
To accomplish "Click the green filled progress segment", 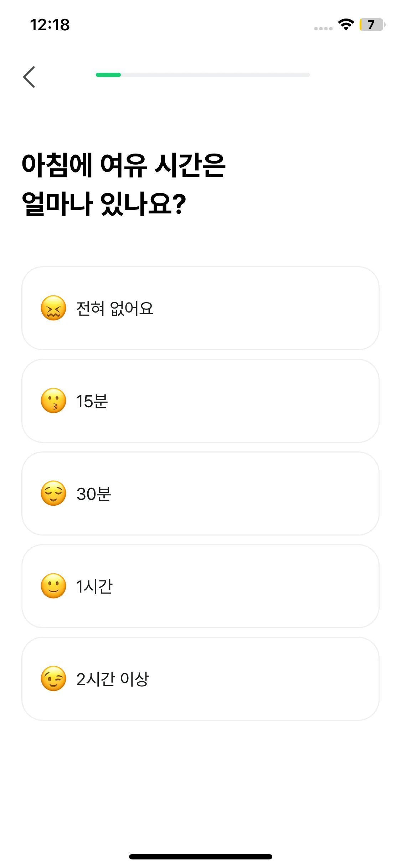I will [108, 75].
